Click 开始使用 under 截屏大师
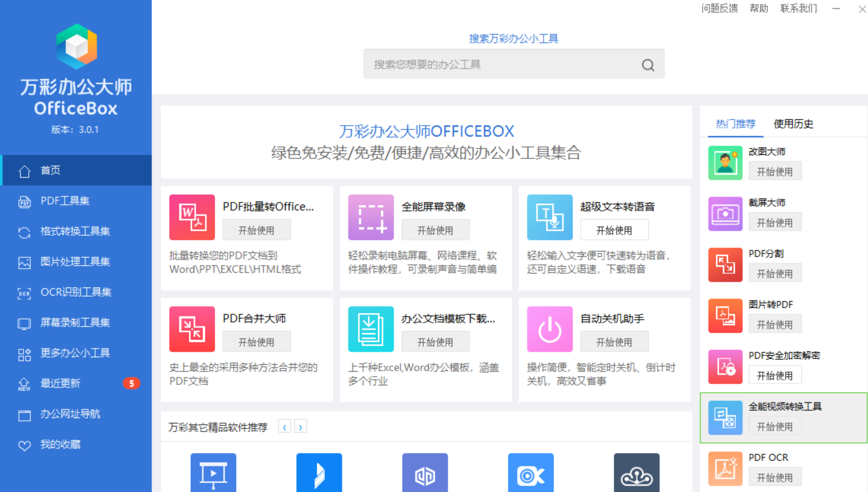Screen dimensions: 868x492 point(775,223)
